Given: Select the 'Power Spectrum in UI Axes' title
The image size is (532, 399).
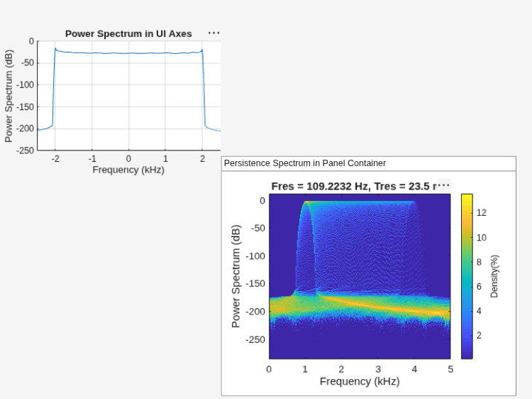Looking at the screenshot, I should [128, 34].
